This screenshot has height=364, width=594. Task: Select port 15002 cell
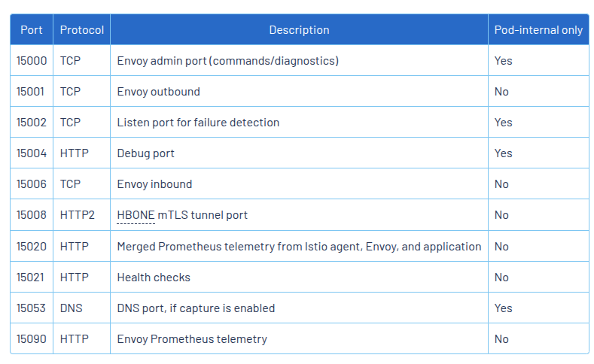[x=32, y=123]
